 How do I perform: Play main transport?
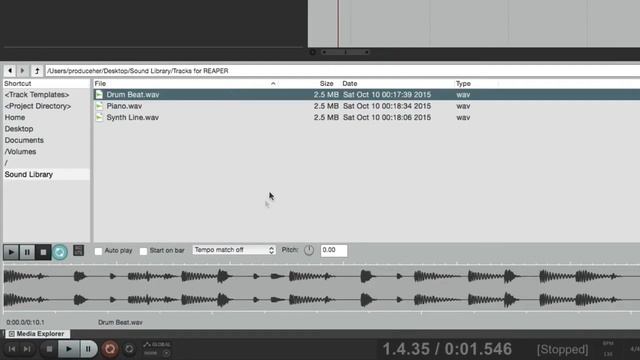69,349
